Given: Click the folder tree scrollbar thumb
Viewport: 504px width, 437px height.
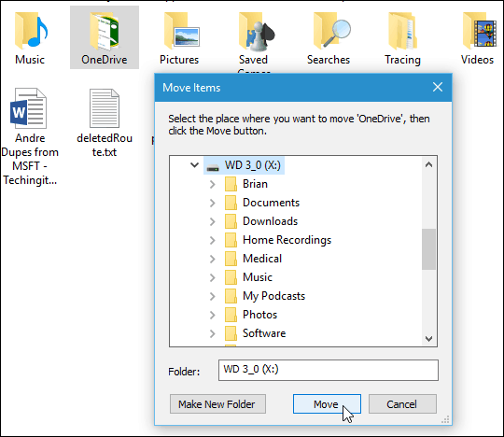Looking at the screenshot, I should pyautogui.click(x=428, y=249).
